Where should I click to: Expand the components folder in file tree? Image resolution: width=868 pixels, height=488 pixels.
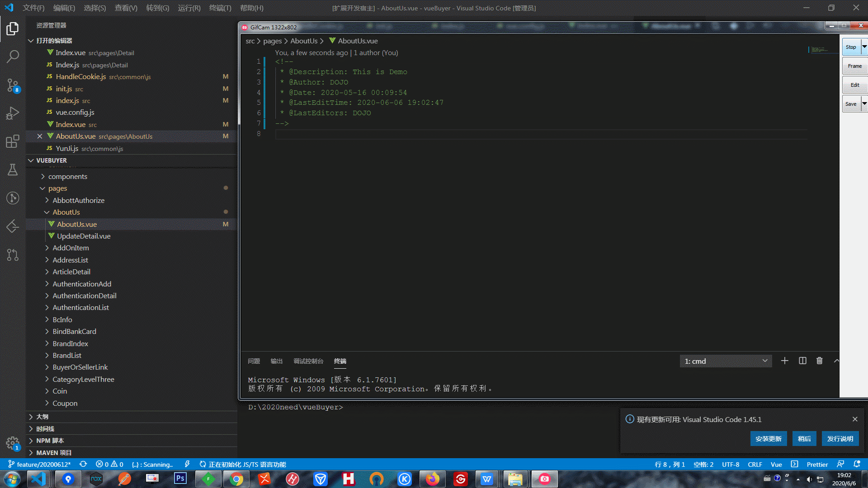click(67, 176)
